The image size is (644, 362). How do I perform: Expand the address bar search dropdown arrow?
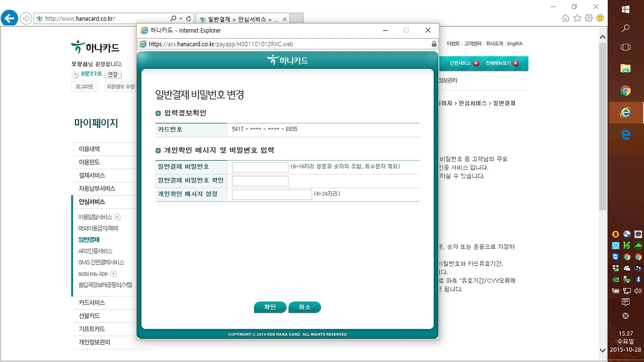point(181,19)
